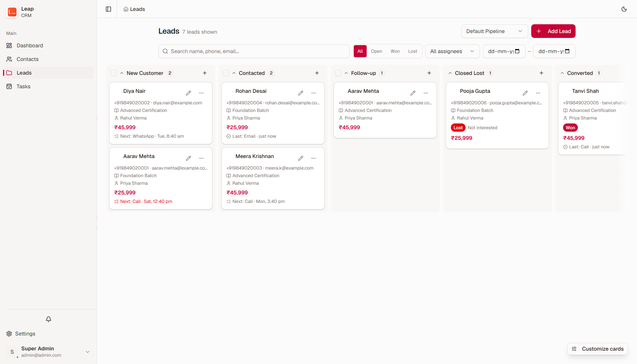Edit Pooja Gupta lead with pencil icon
The image size is (637, 364).
click(x=525, y=93)
